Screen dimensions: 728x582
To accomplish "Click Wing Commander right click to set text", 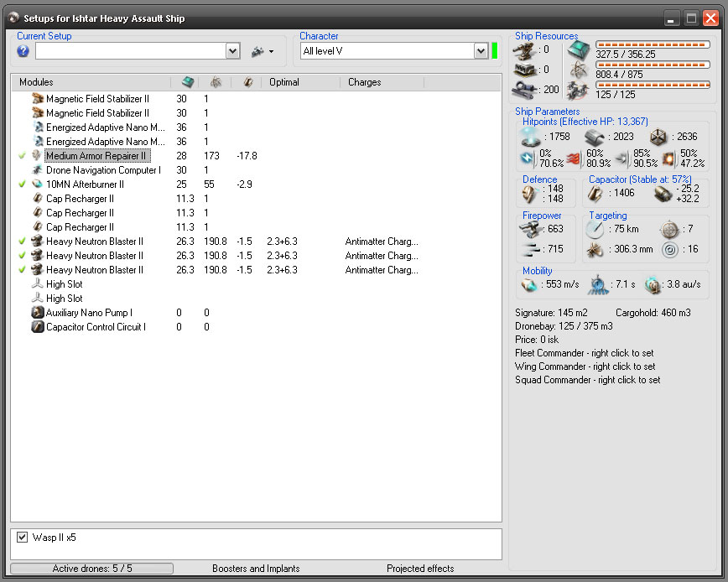I will [x=585, y=366].
